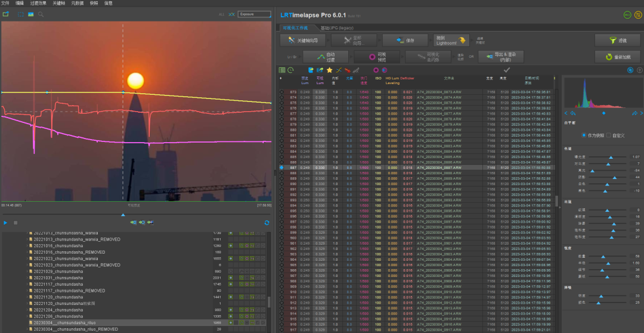
Task: Click the blue refresh icon beside folder list
Action: tap(267, 223)
